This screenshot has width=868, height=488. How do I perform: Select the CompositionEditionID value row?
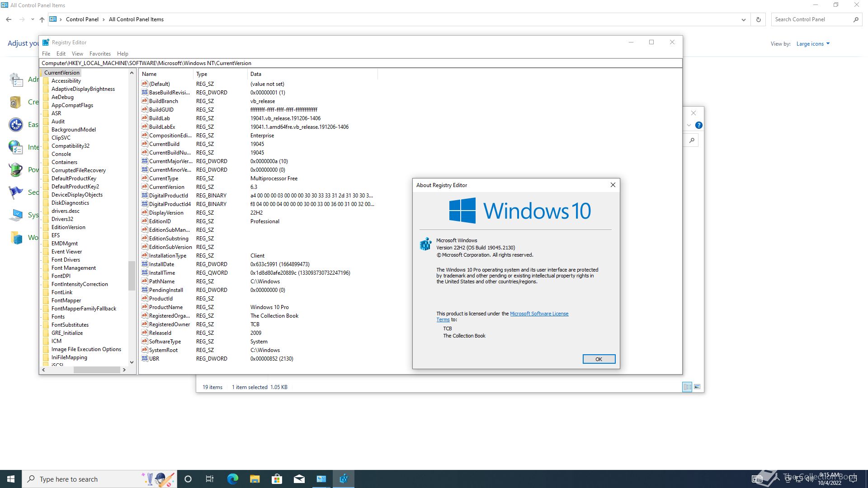point(258,136)
